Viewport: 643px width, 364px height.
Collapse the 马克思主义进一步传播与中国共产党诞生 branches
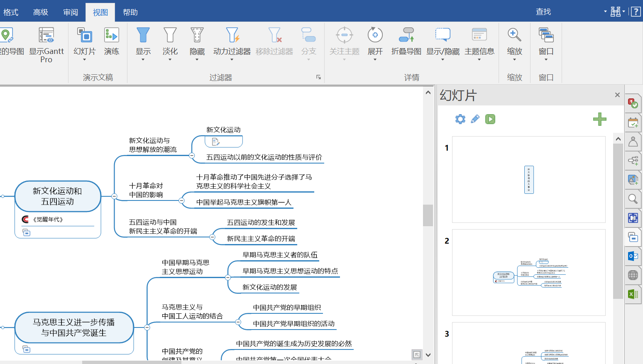coord(147,327)
